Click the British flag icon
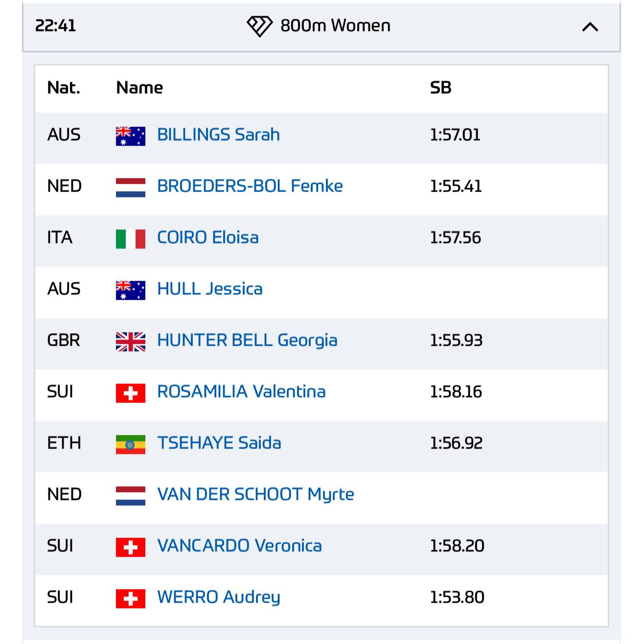The height and width of the screenshot is (644, 644). [131, 342]
